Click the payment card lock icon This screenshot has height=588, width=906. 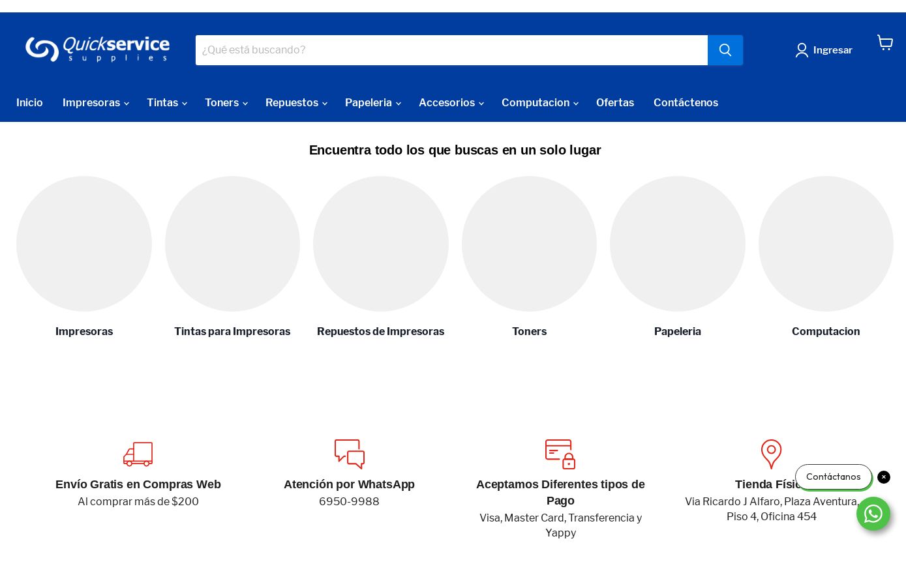(x=560, y=454)
